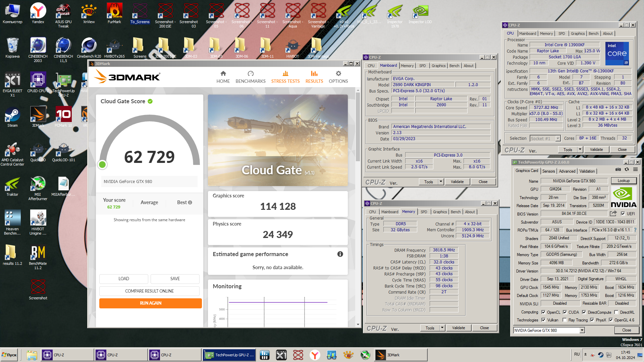Image resolution: width=644 pixels, height=362 pixels.
Task: Click the GPU-Z refresh icon
Action: click(626, 170)
